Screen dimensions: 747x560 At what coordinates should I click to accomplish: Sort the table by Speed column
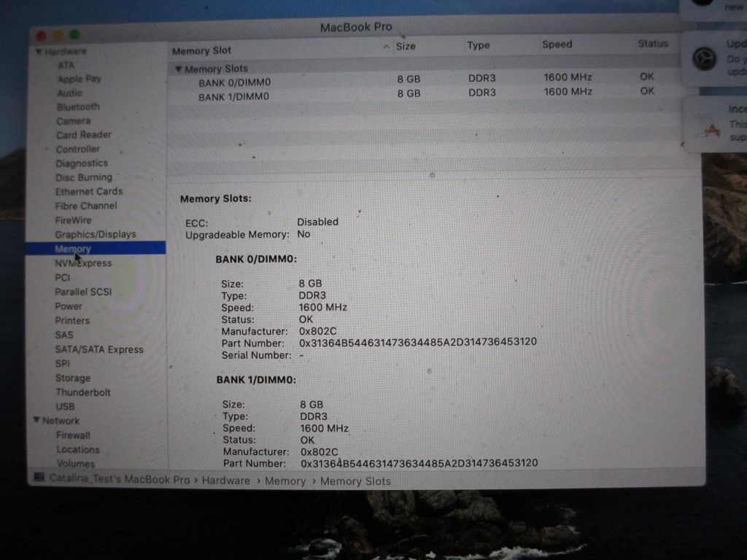click(557, 44)
